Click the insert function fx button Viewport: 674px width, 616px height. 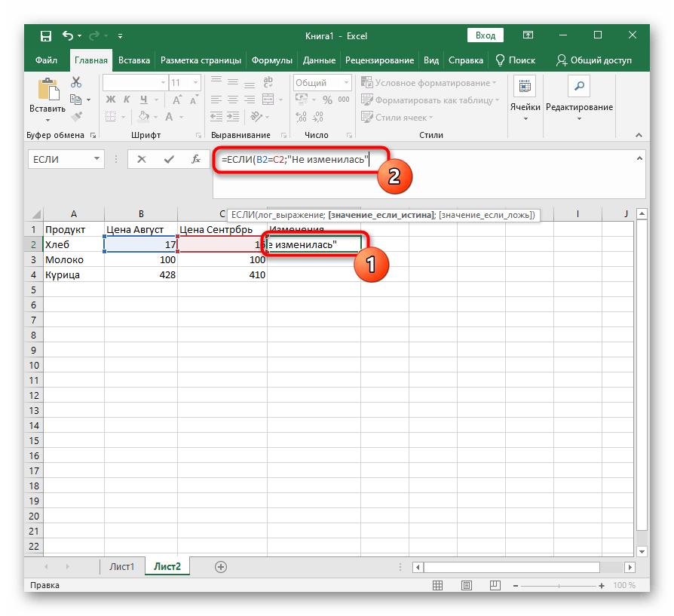tap(195, 160)
